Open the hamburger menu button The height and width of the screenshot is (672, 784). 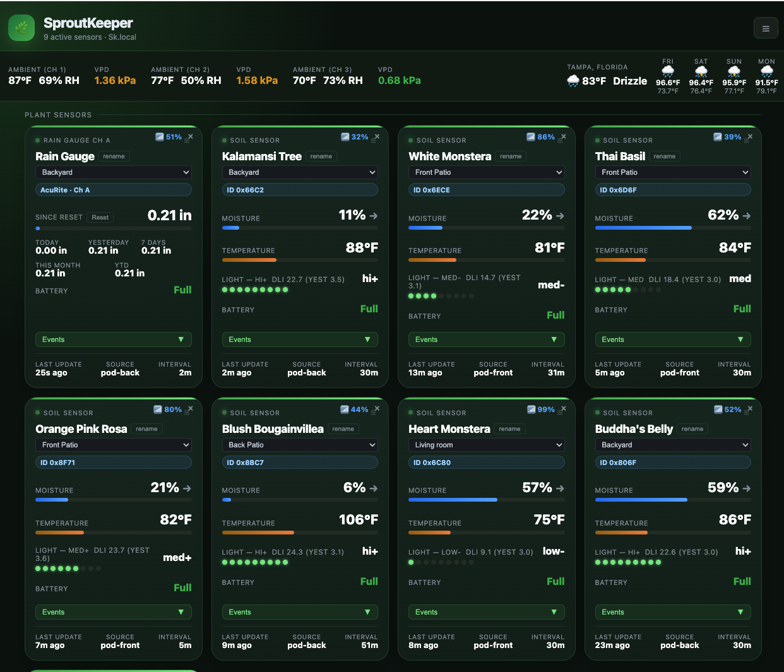pyautogui.click(x=766, y=28)
